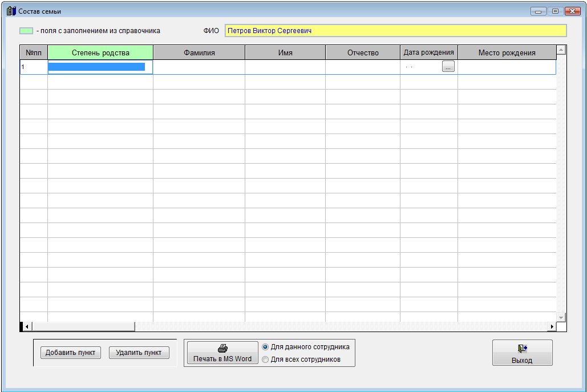
Task: Click horizontal scrollbar left arrow
Action: [27, 326]
